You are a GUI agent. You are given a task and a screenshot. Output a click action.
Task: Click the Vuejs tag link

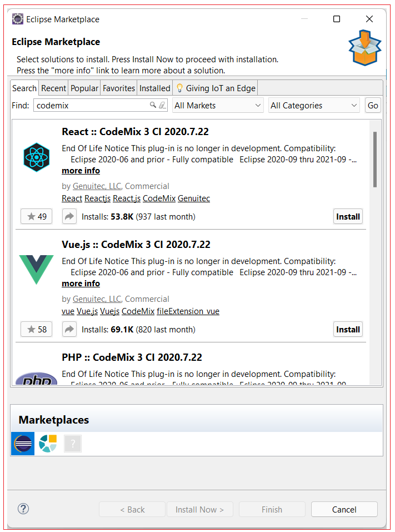pyautogui.click(x=109, y=311)
